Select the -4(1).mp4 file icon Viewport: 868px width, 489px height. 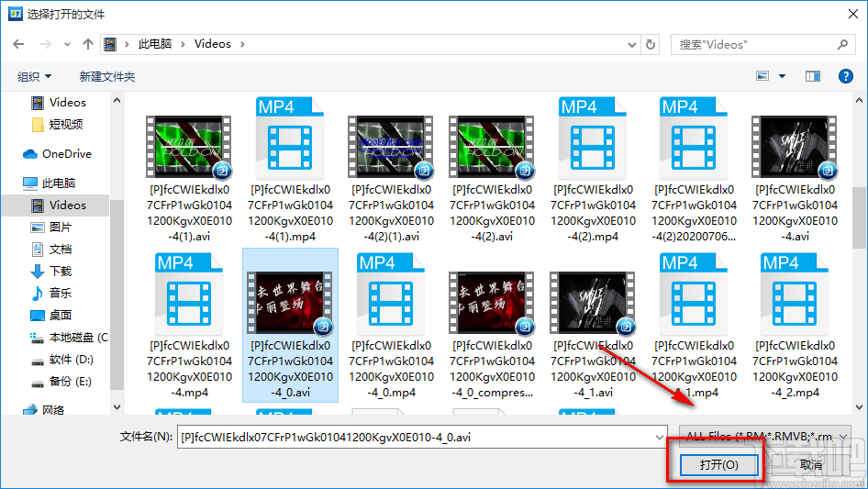[x=290, y=138]
